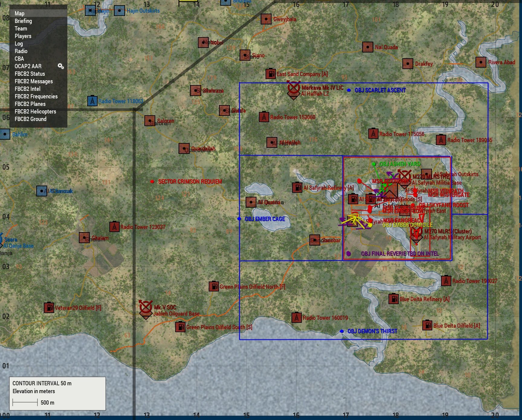The height and width of the screenshot is (420, 522).
Task: Open the OCAP2 AAR entry
Action: (x=28, y=66)
